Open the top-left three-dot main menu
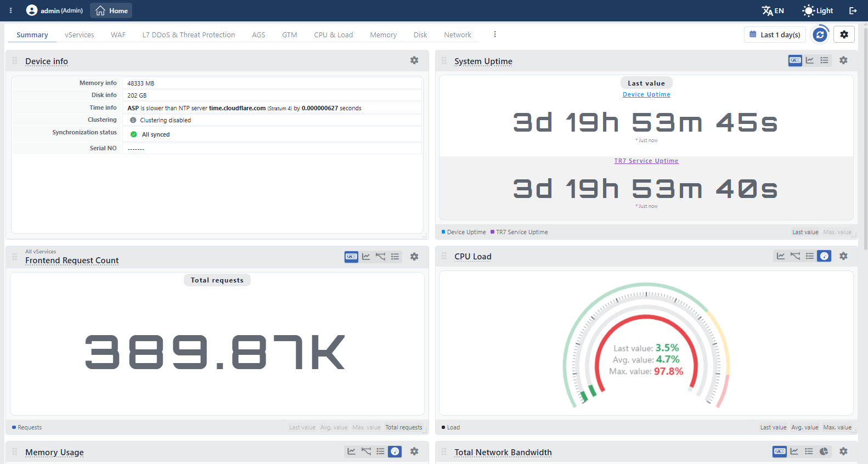This screenshot has width=868, height=464. pos(10,10)
